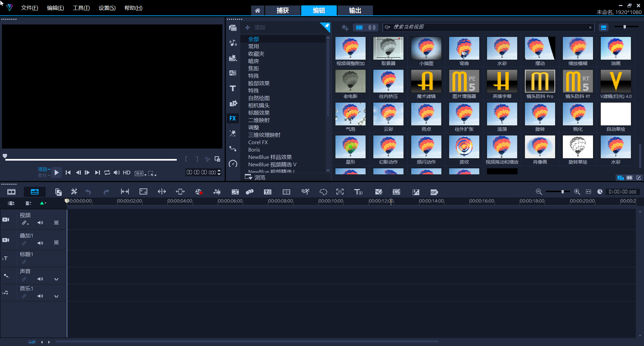Toggle track transparency on 视频 track
This screenshot has width=644, height=346.
[56, 223]
